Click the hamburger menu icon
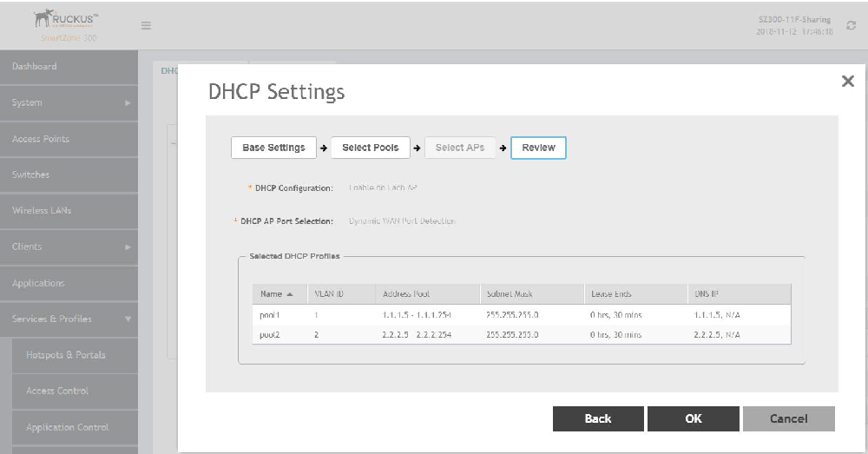This screenshot has height=454, width=868. (x=147, y=26)
